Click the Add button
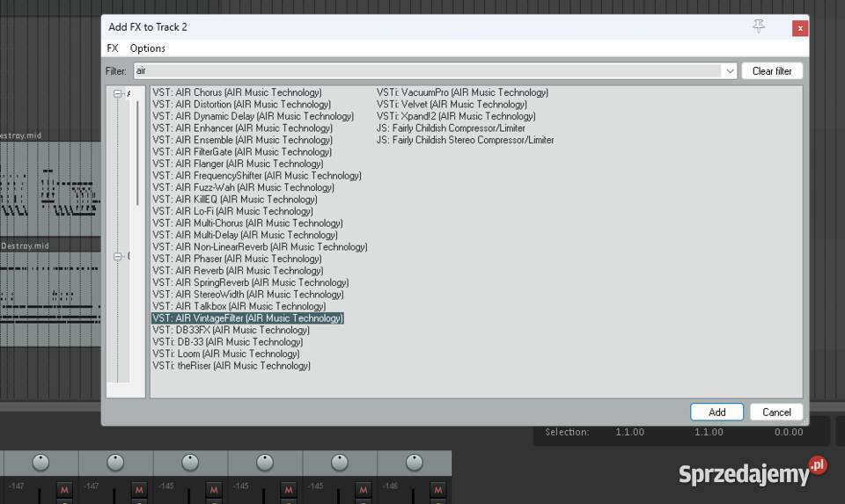The height and width of the screenshot is (504, 845). pos(716,412)
